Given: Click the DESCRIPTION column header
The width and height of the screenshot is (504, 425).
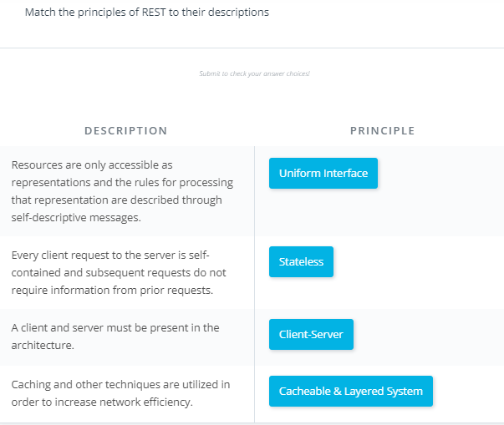Looking at the screenshot, I should tap(125, 130).
